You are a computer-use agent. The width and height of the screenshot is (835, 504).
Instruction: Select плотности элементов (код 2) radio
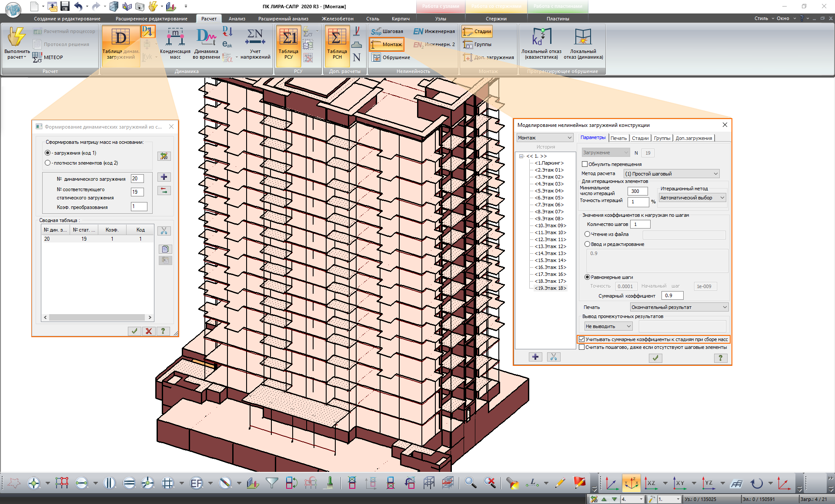pyautogui.click(x=48, y=163)
